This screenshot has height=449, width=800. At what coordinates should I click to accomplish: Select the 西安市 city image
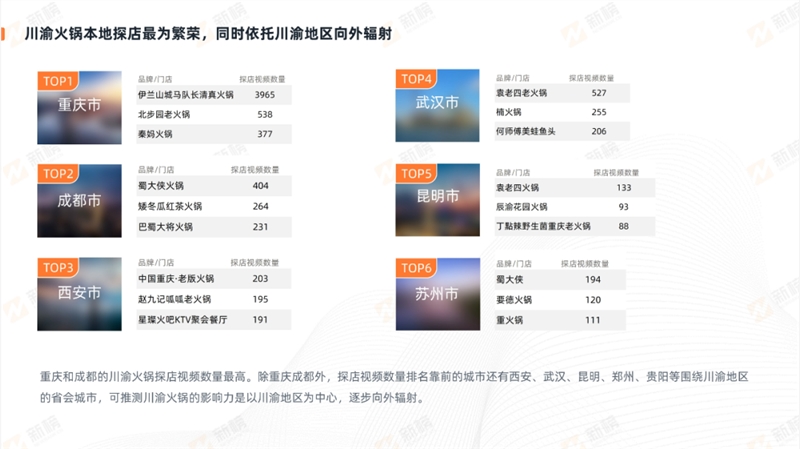coord(80,293)
